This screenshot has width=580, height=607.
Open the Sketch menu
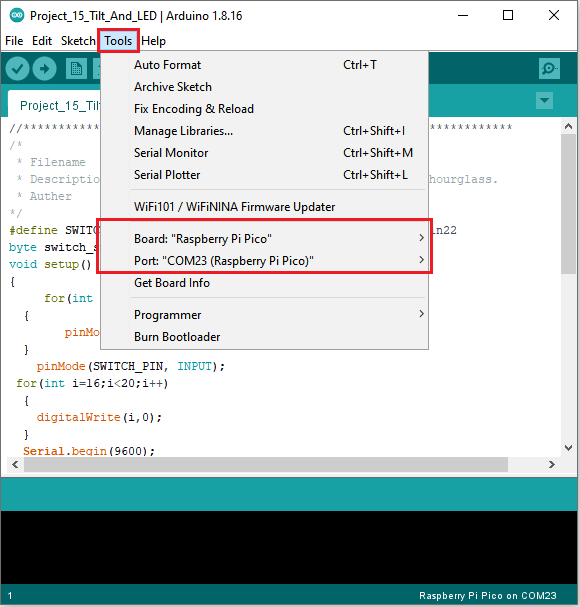pyautogui.click(x=78, y=41)
